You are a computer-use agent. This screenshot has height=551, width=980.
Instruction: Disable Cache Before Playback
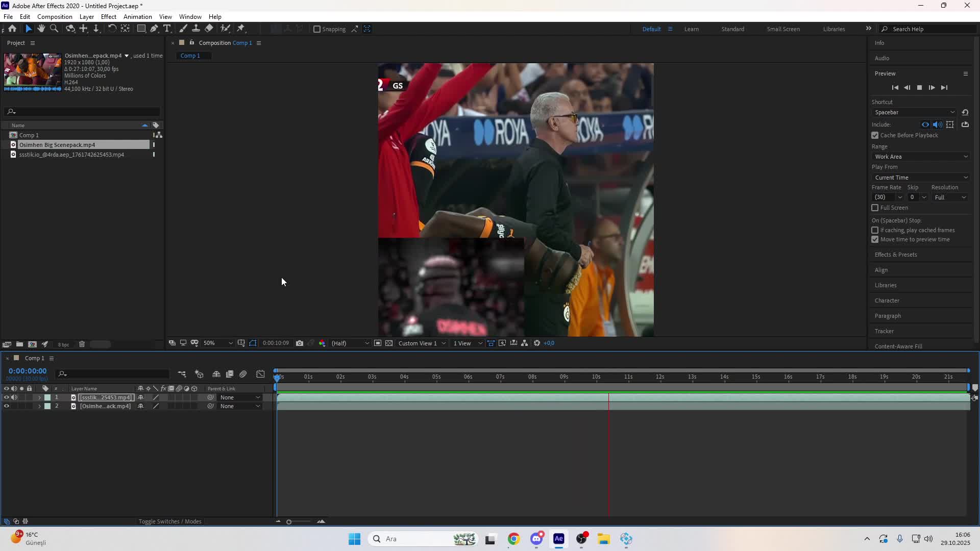(x=875, y=135)
